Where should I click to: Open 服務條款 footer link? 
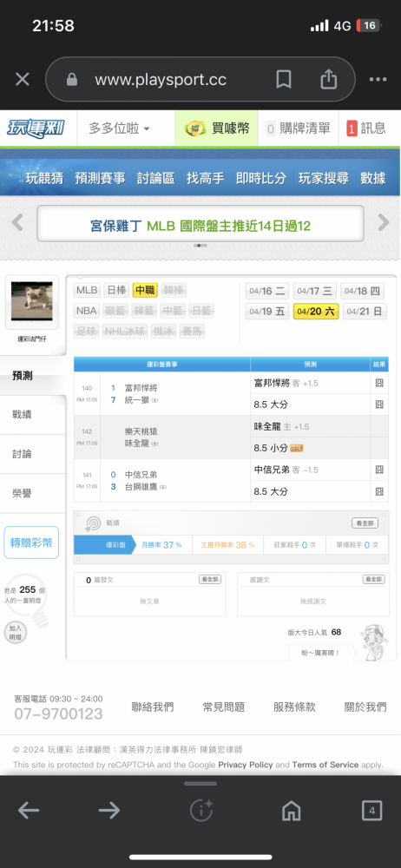pyautogui.click(x=294, y=707)
